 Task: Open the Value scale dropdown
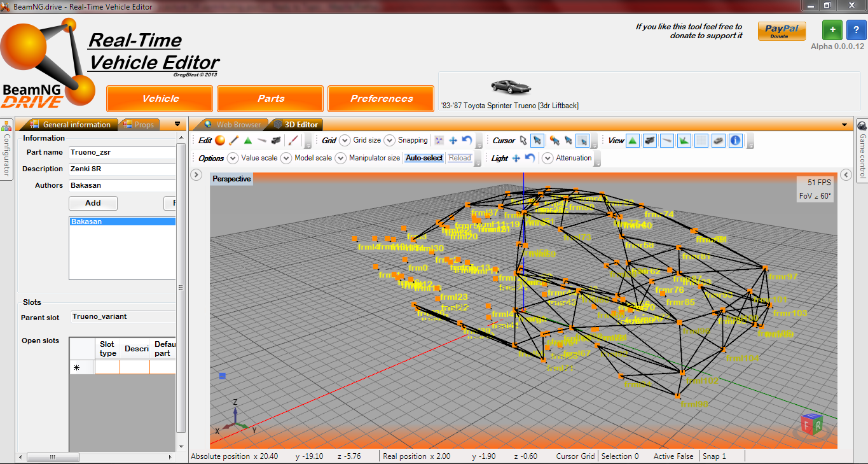(x=233, y=158)
